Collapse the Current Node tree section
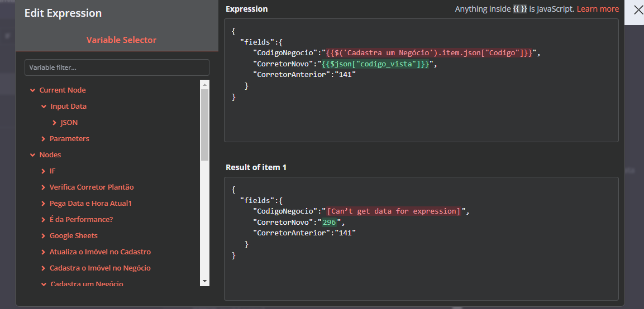 pyautogui.click(x=33, y=90)
